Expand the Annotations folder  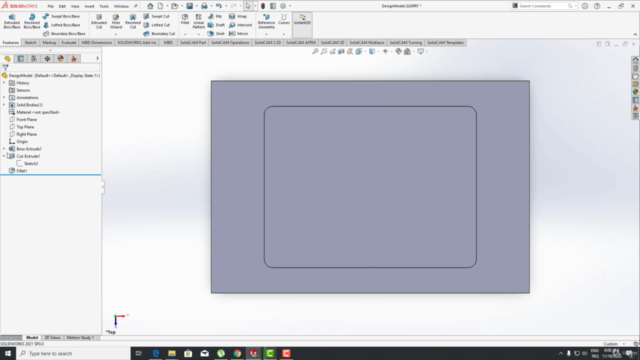[x=4, y=98]
